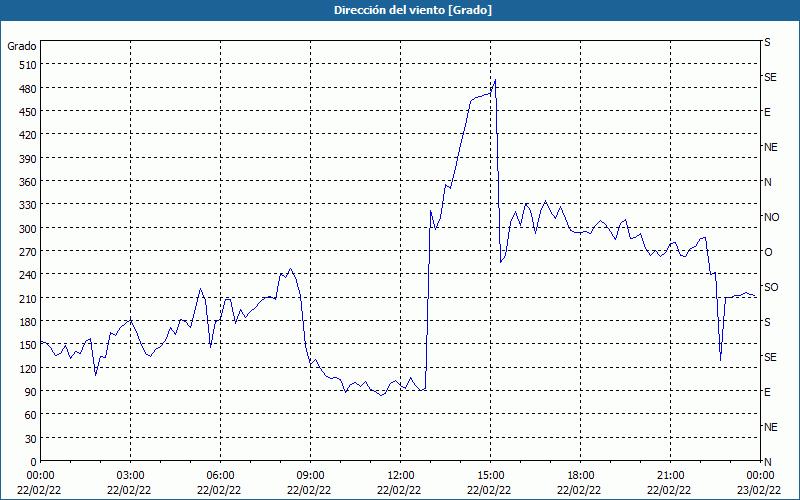Click the 120 y-axis tick label
The image size is (800, 500).
coord(28,368)
